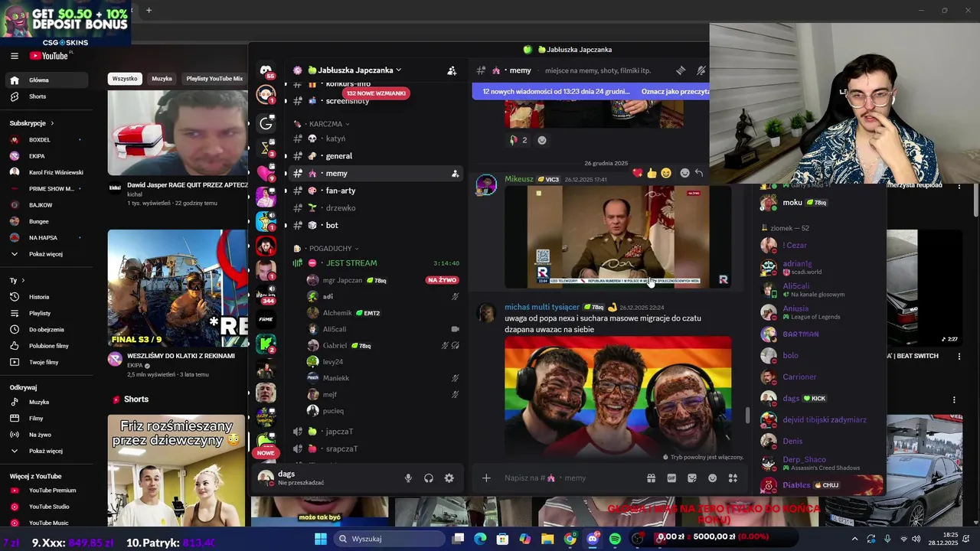This screenshot has height=551, width=980.
Task: Open the sticker picker in message bar
Action: click(x=692, y=478)
